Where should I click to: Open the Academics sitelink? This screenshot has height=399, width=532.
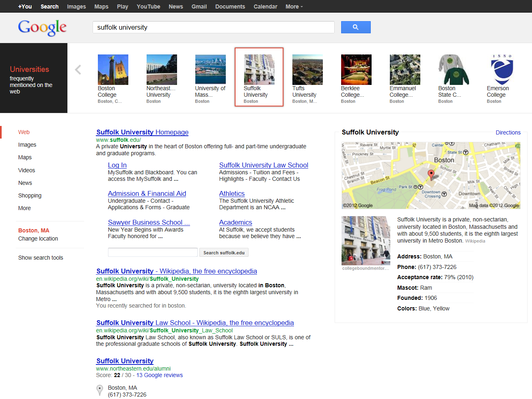[236, 222]
